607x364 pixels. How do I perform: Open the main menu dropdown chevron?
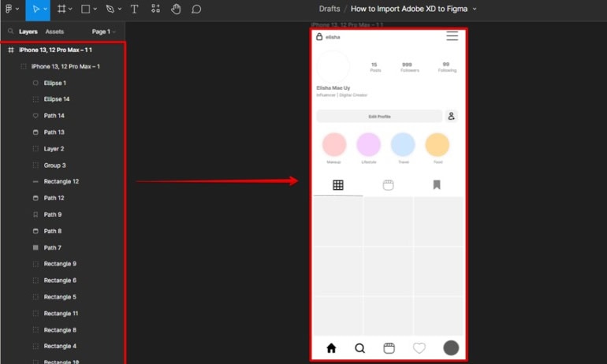(x=17, y=9)
